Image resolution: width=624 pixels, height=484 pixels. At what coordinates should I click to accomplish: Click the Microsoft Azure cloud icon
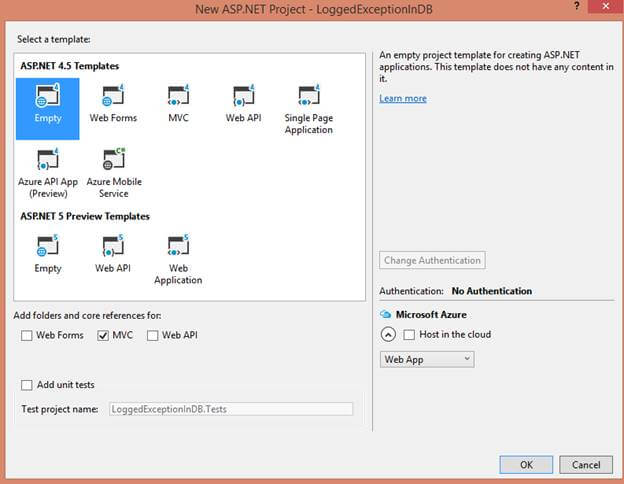click(x=385, y=314)
